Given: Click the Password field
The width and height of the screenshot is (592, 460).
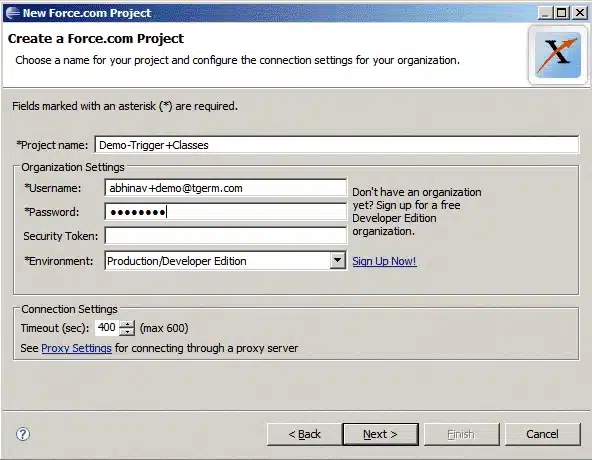Looking at the screenshot, I should tap(225, 212).
